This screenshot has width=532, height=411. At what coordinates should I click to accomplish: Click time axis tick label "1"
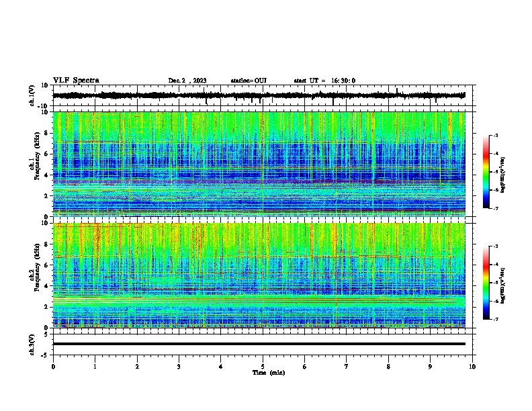95,367
